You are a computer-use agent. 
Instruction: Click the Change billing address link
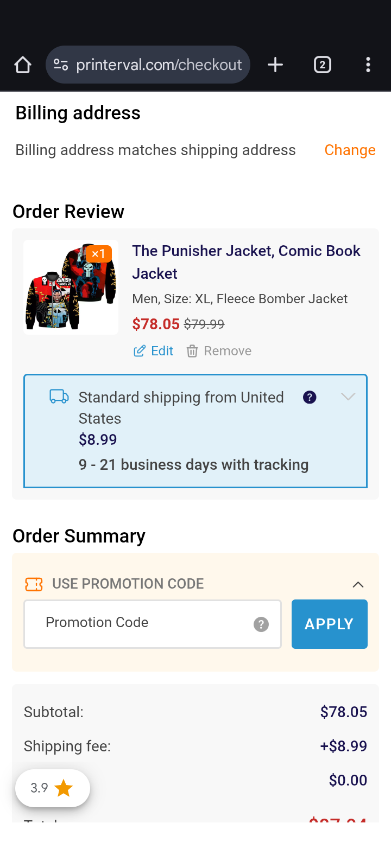(350, 150)
